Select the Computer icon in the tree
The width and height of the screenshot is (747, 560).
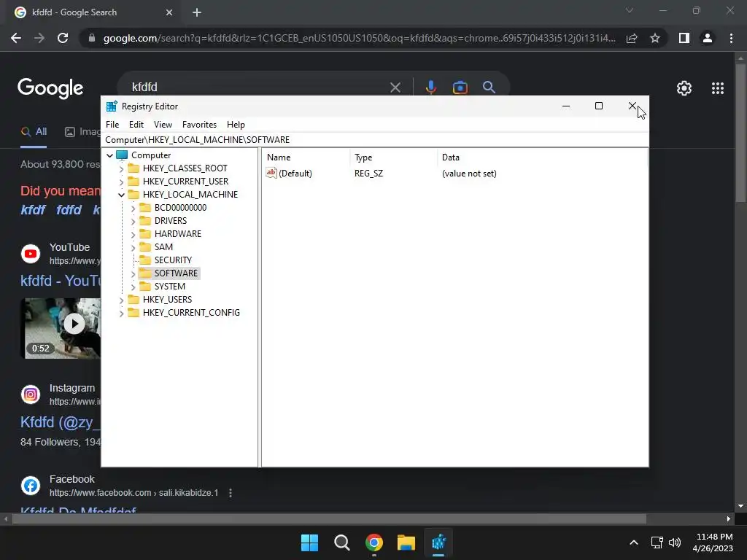[x=122, y=155]
